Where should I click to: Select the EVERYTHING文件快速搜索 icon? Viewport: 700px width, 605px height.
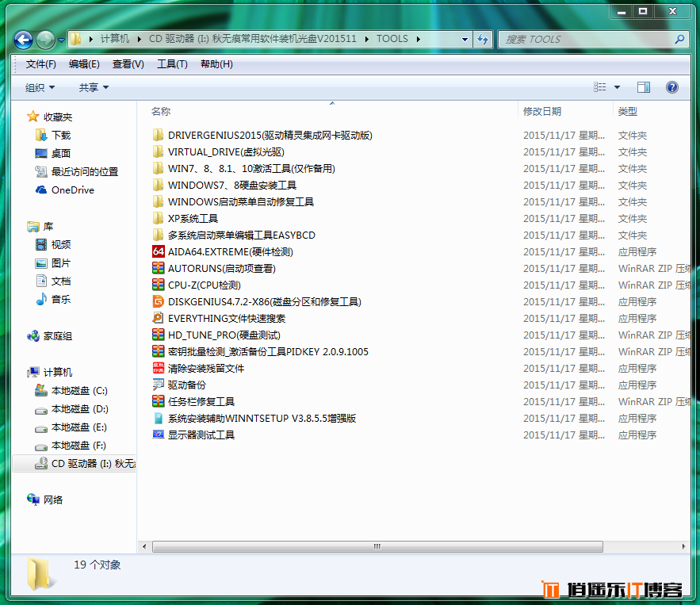point(158,318)
